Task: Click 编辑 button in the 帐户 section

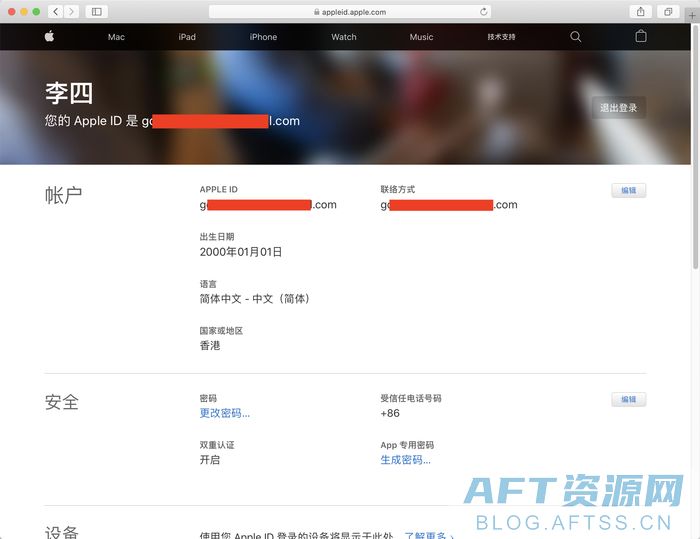Action: pos(628,191)
